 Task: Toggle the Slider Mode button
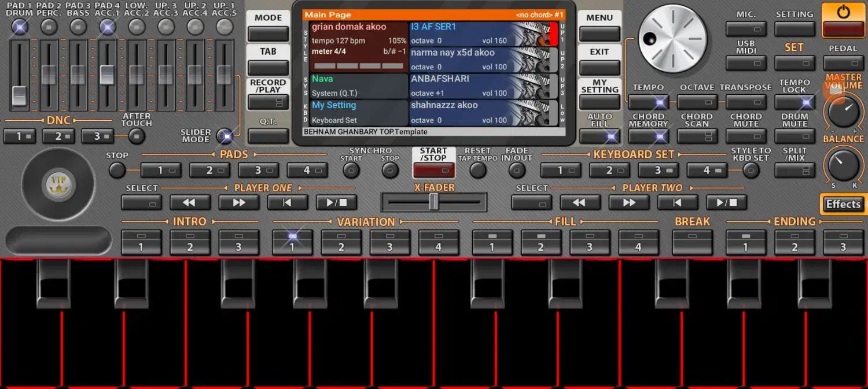pyautogui.click(x=224, y=136)
